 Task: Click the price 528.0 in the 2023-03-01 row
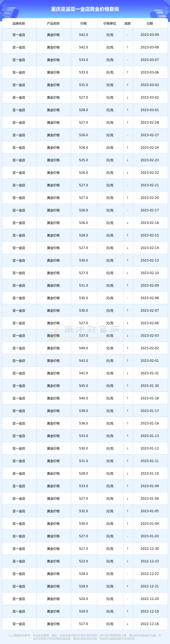(x=84, y=110)
